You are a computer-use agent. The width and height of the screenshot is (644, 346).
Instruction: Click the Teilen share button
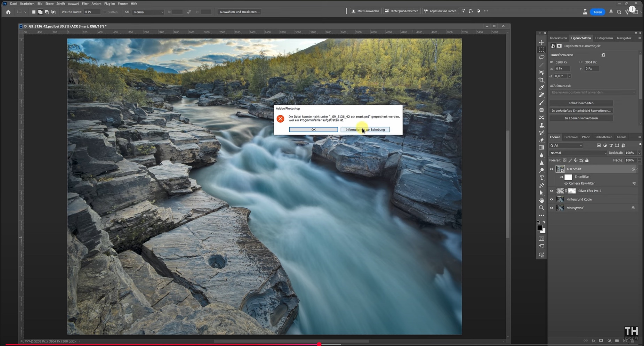click(598, 12)
